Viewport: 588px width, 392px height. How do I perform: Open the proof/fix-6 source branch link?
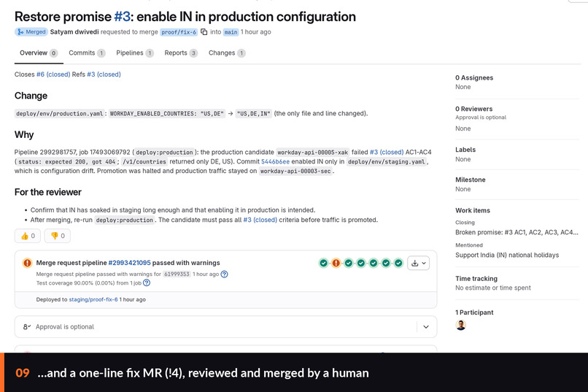tap(179, 32)
